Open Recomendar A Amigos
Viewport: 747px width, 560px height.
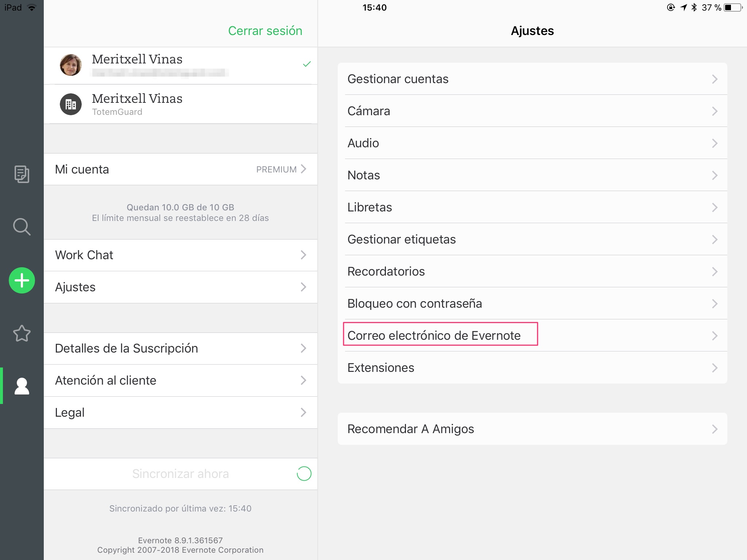tap(533, 429)
